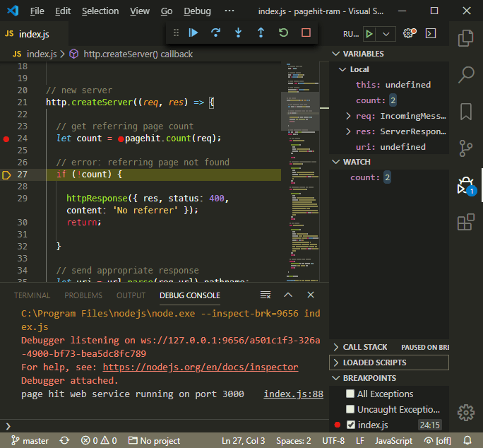Synchronize changes in the status bar
The height and width of the screenshot is (448, 483).
click(64, 441)
